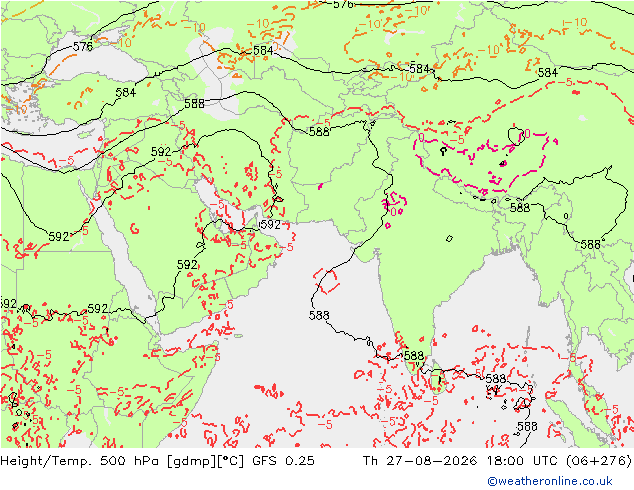Select the 588 label over Afghanistan

coord(319,131)
